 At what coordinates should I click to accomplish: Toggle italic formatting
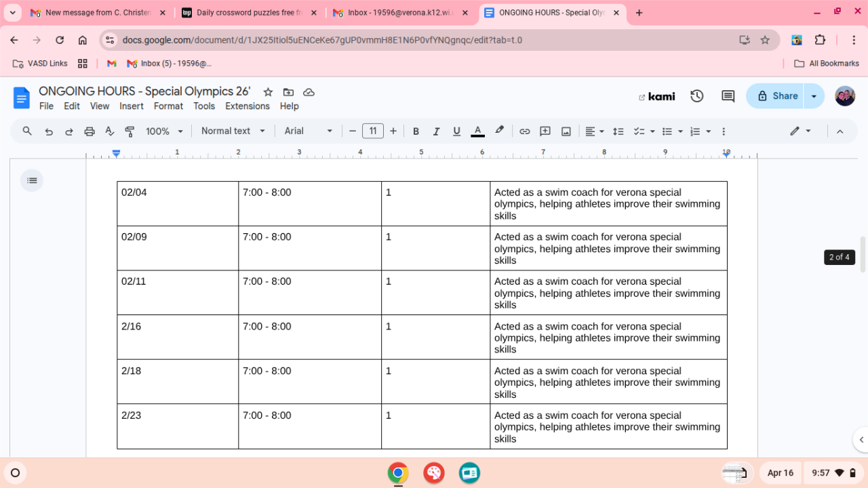(436, 131)
